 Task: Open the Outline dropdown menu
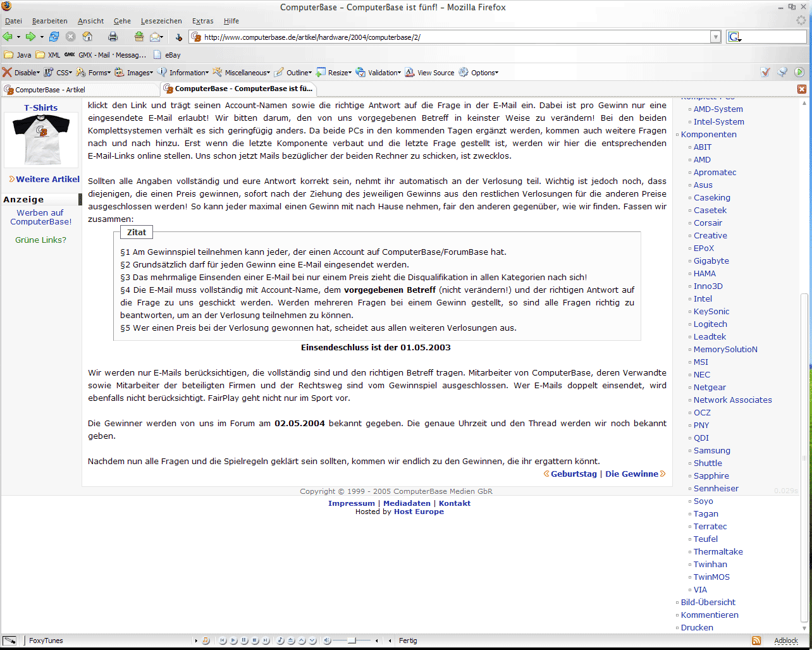point(293,73)
